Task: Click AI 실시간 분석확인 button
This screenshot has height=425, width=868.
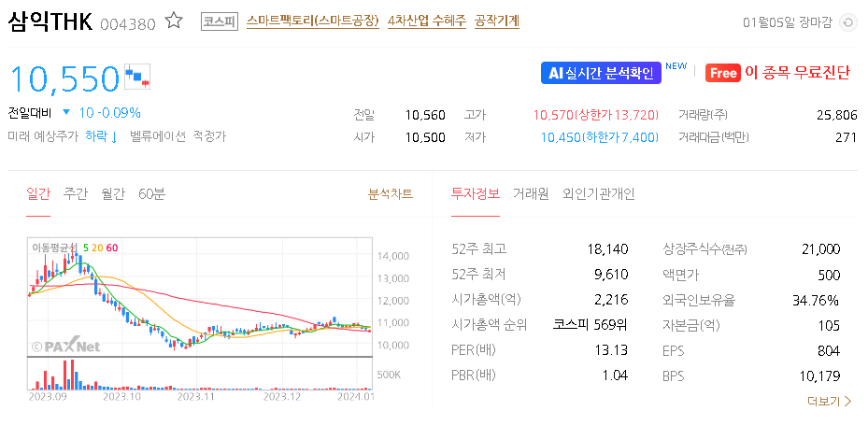Action: tap(601, 73)
